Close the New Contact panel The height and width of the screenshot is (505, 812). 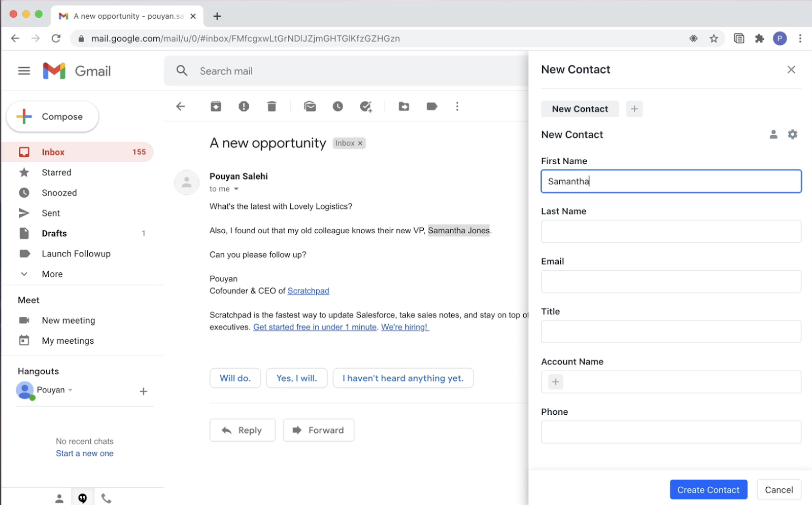791,69
